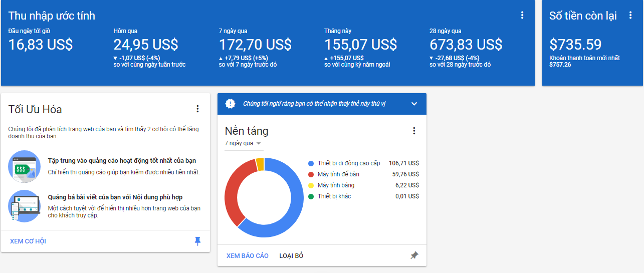The height and width of the screenshot is (273, 644).
Task: Click the change '+7,79 US$ (+5%)'
Action: (246, 58)
